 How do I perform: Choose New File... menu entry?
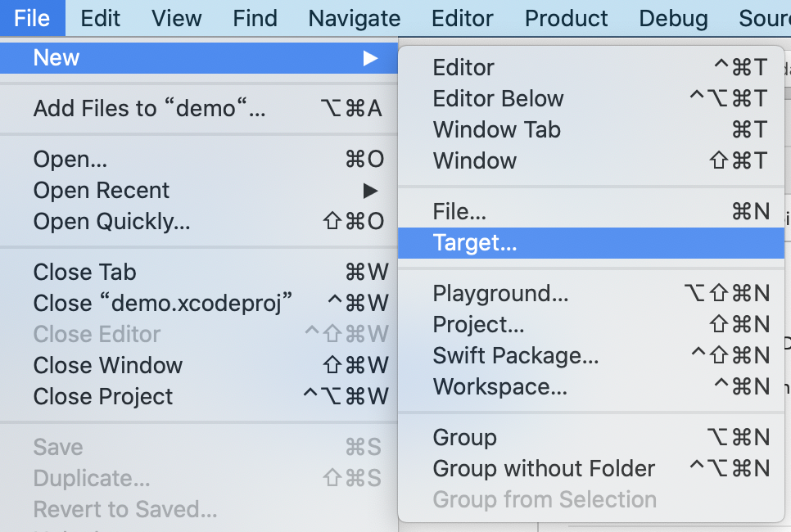coord(590,212)
